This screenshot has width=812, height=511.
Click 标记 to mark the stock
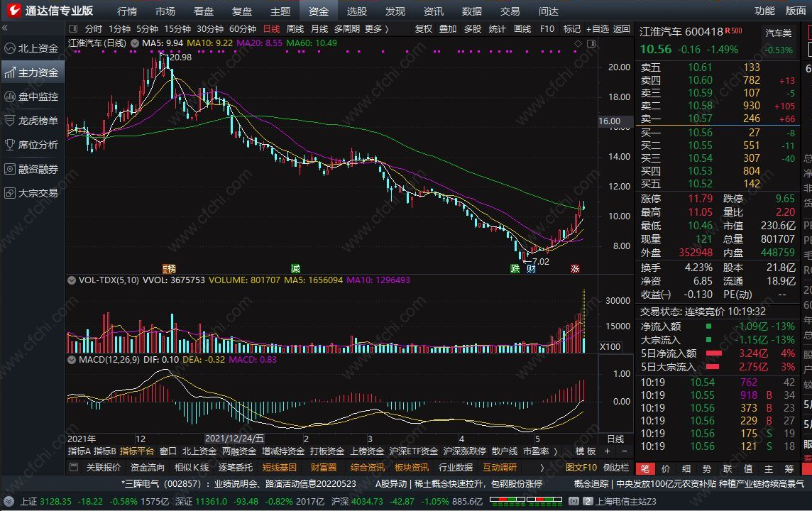tap(571, 29)
